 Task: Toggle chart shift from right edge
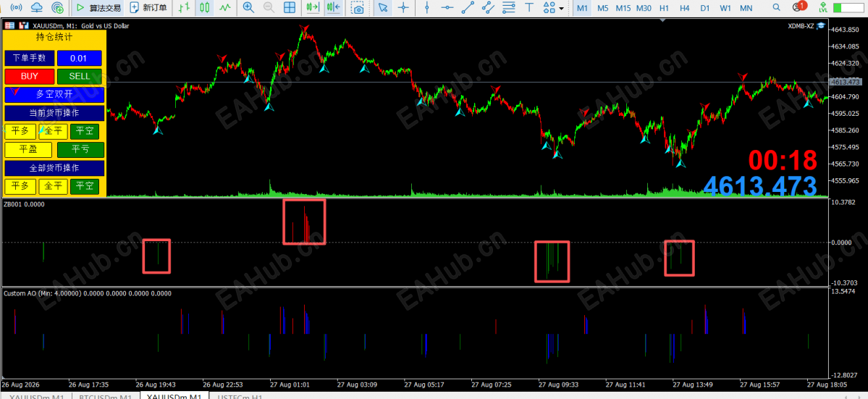coord(333,8)
